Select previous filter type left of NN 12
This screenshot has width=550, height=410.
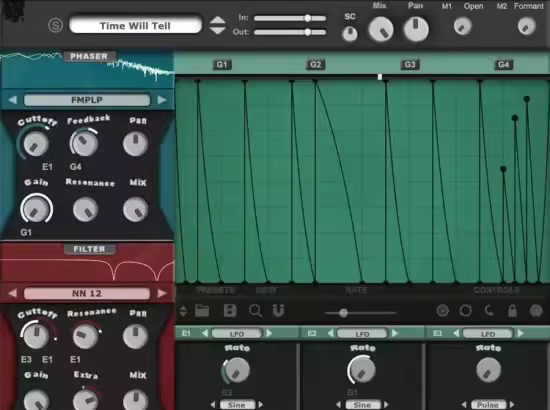point(13,293)
